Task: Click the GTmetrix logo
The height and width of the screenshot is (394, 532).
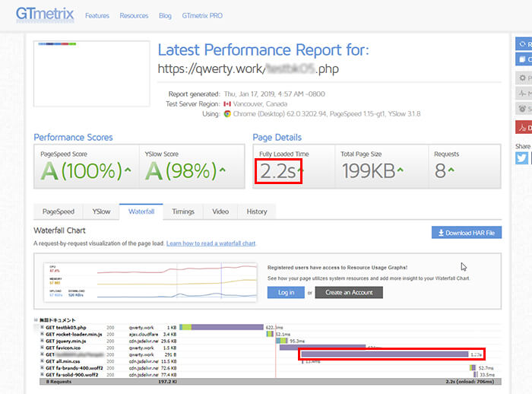Action: click(x=45, y=14)
